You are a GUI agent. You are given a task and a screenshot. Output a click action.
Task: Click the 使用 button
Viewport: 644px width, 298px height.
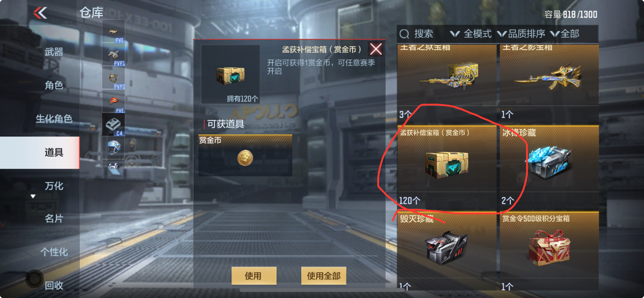[x=254, y=276]
